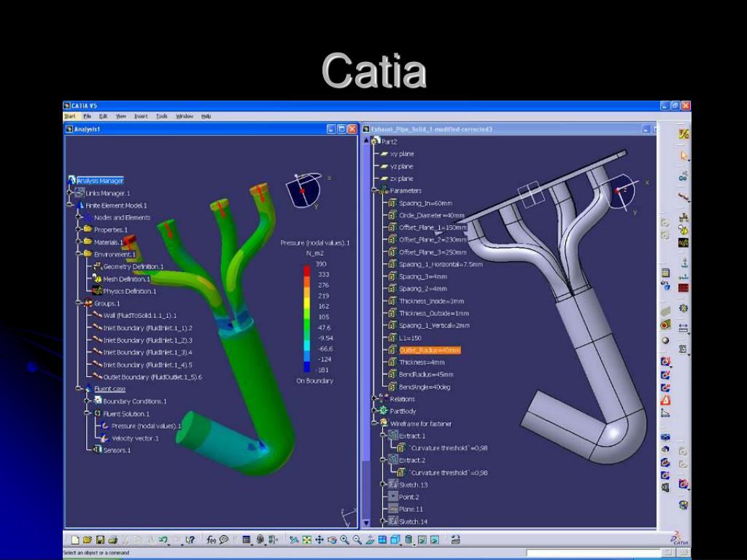Collapse the Wireframe for fastener node
This screenshot has height=560, width=747.
[x=375, y=424]
